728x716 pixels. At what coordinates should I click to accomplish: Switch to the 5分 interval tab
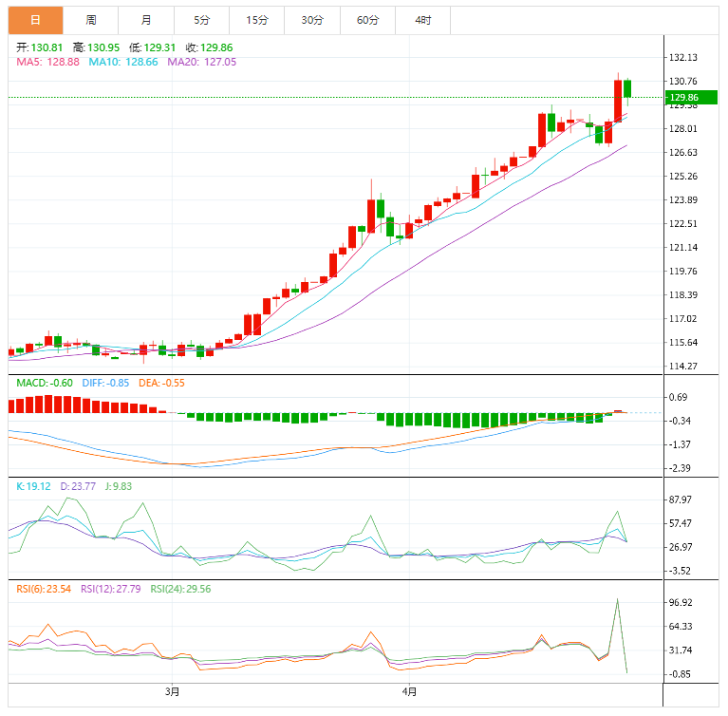click(x=201, y=20)
